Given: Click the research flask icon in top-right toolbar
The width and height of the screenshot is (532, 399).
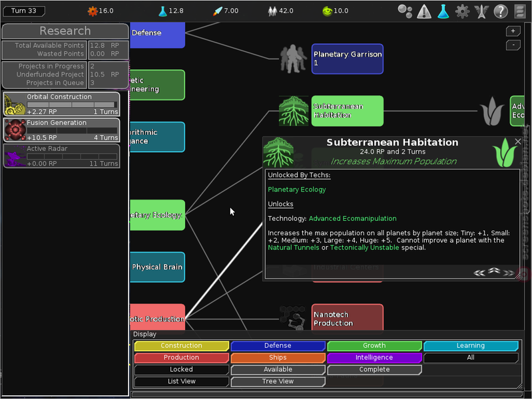Looking at the screenshot, I should 443,11.
